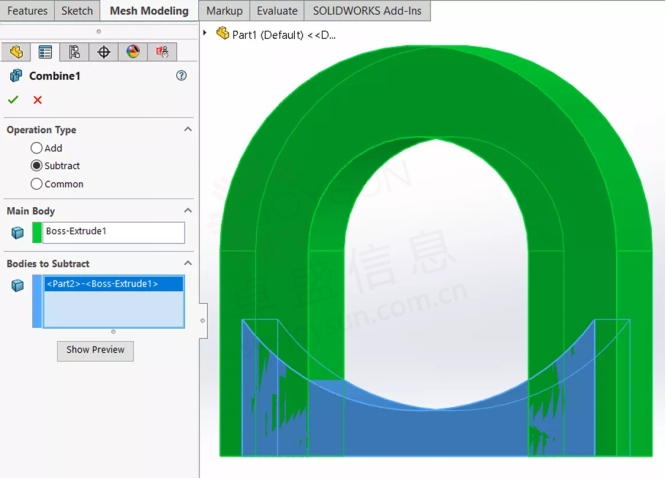This screenshot has width=666, height=479.
Task: Select <Part2>-<Boss-Extrude1> in subtract list
Action: click(113, 284)
